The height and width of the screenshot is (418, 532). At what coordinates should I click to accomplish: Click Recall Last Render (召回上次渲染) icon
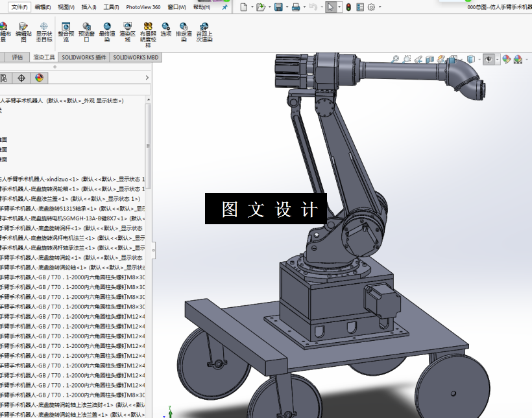[x=204, y=32]
